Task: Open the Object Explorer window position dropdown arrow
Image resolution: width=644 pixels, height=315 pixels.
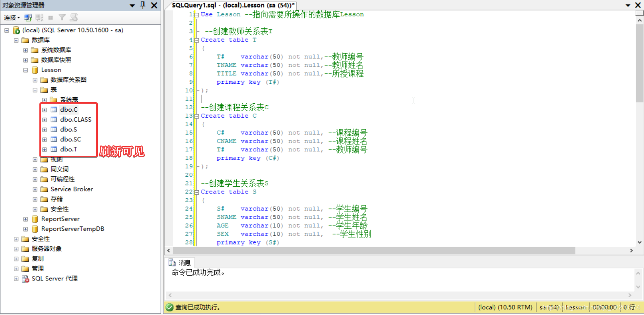Action: (132, 6)
